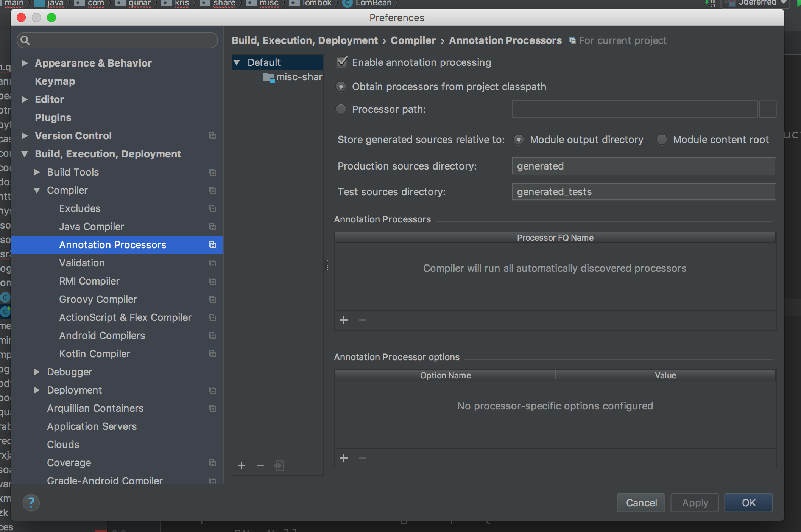This screenshot has height=532, width=801.
Task: Click the Add processor plus button
Action: (x=344, y=320)
